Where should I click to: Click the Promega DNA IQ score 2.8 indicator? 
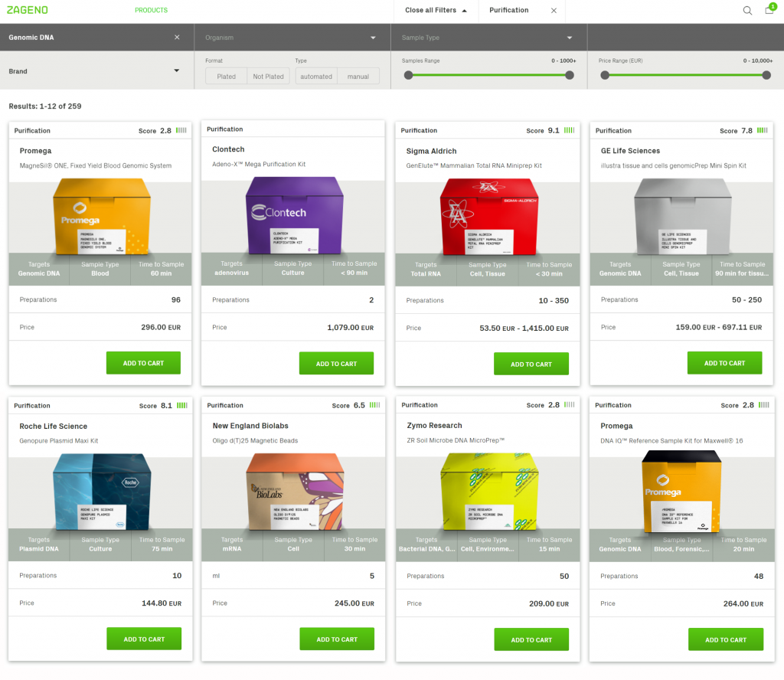(x=744, y=405)
